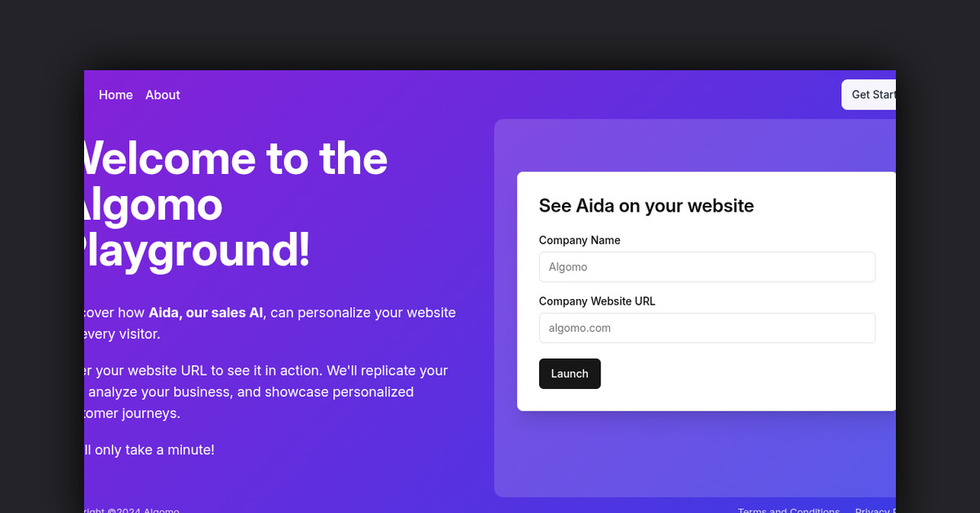The height and width of the screenshot is (513, 980).
Task: Click the "algomo.com" placeholder text
Action: point(580,328)
